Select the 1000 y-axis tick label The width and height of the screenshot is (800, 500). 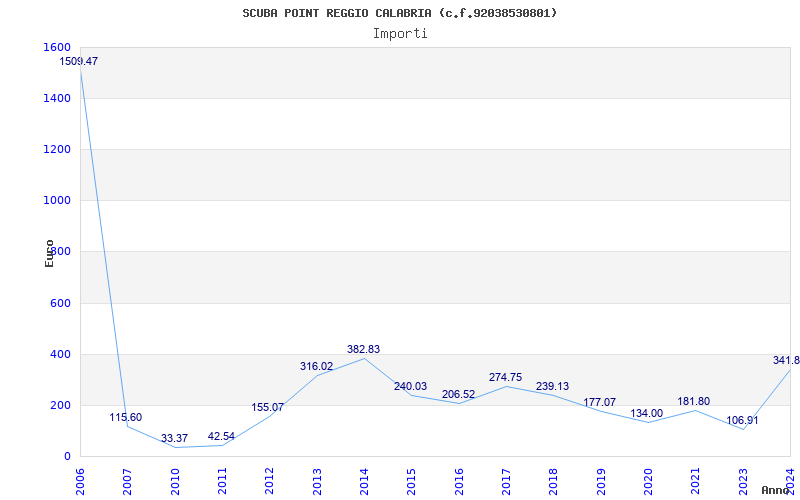(57, 201)
